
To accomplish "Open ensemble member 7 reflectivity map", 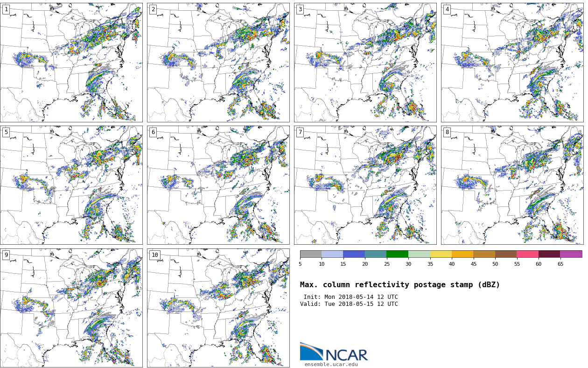I will pyautogui.click(x=365, y=185).
